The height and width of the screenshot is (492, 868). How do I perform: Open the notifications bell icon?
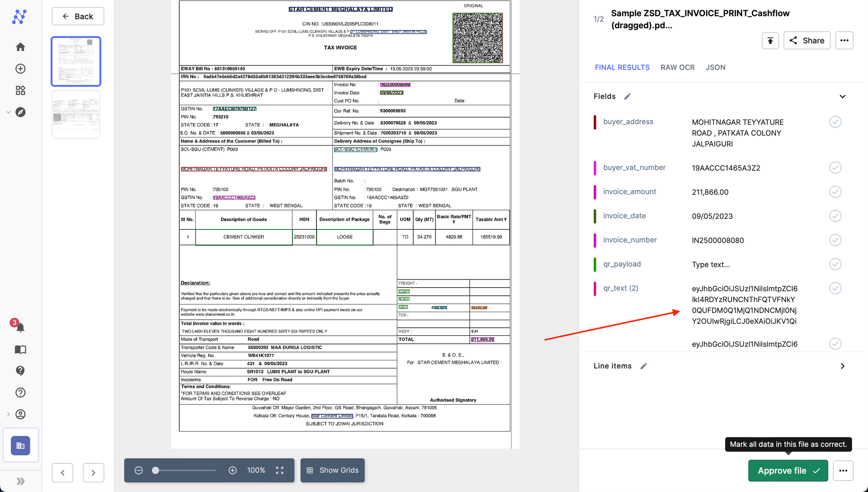(x=20, y=327)
